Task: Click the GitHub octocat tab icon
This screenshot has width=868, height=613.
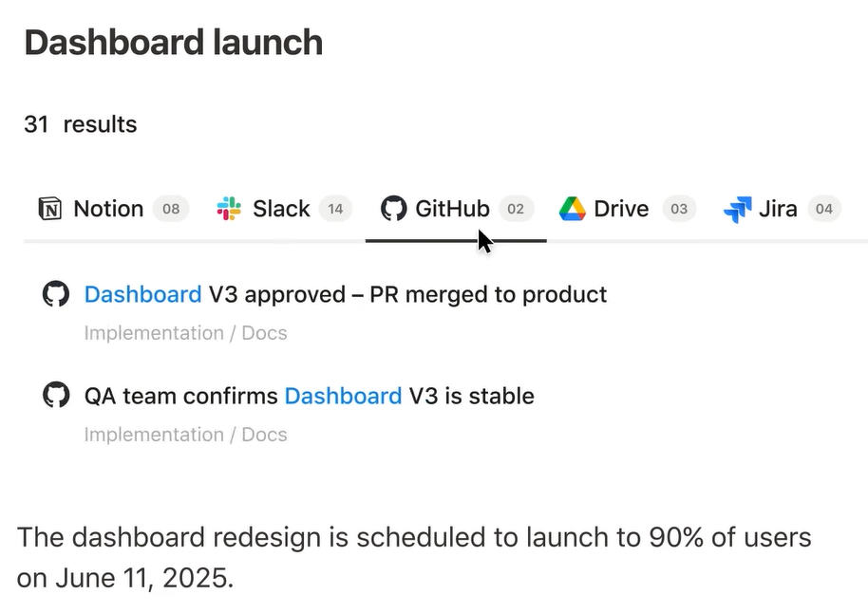Action: click(x=393, y=209)
